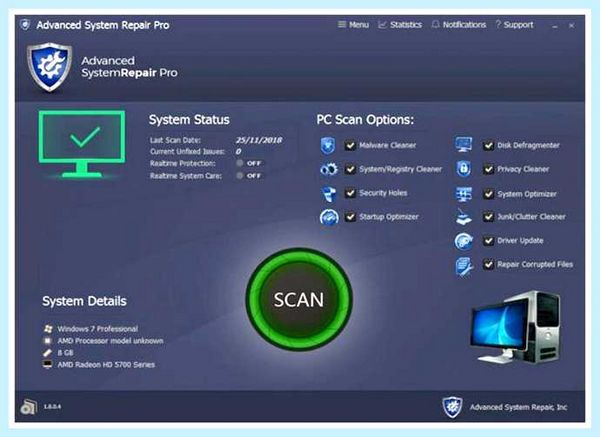This screenshot has width=600, height=437.
Task: Click the Current Unfixed Issues value 0
Action: click(x=238, y=152)
